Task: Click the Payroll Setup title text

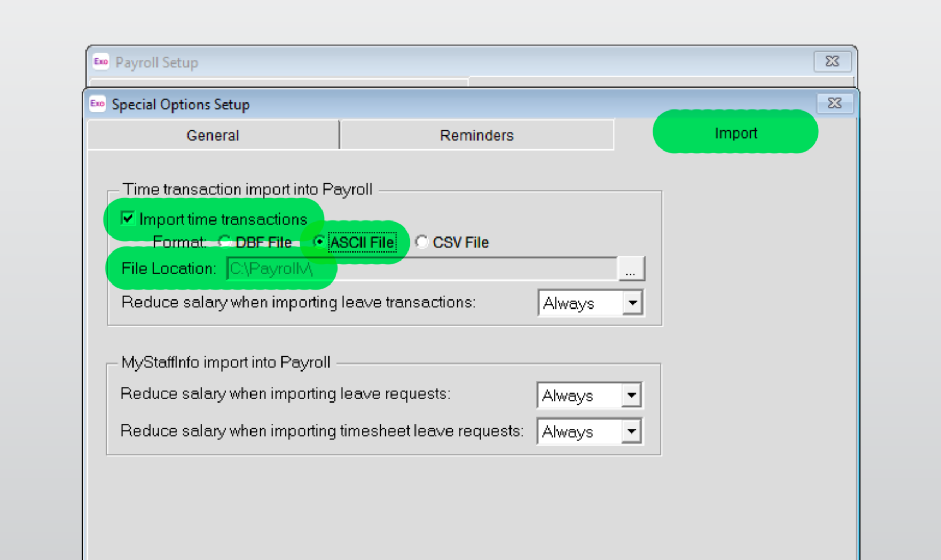Action: [x=156, y=62]
